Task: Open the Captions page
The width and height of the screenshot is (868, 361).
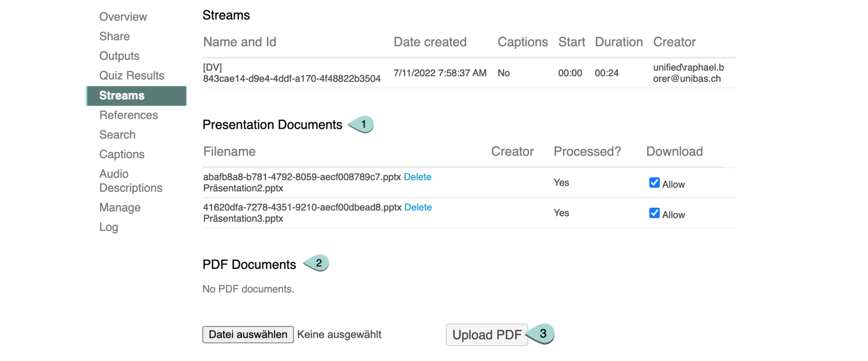Action: (122, 154)
